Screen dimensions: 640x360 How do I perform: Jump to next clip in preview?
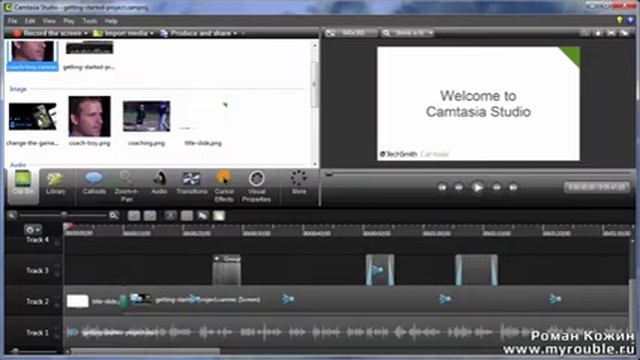(x=513, y=187)
